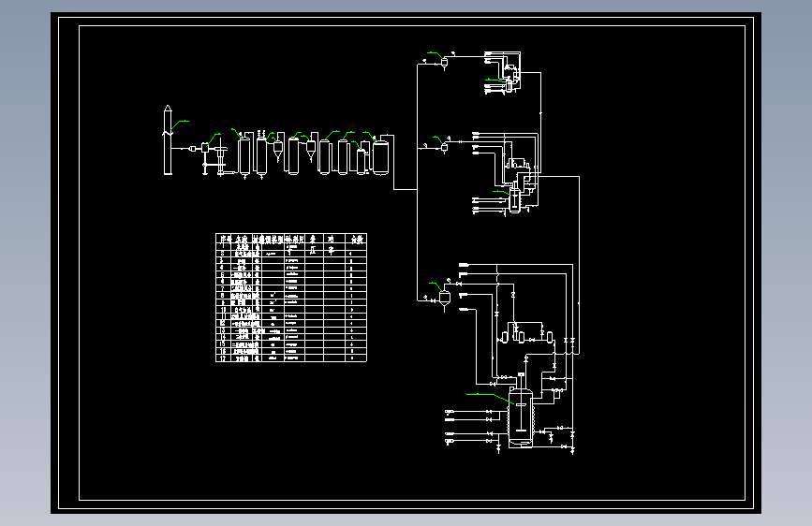Select the bottom branch's cone separator

(445, 300)
